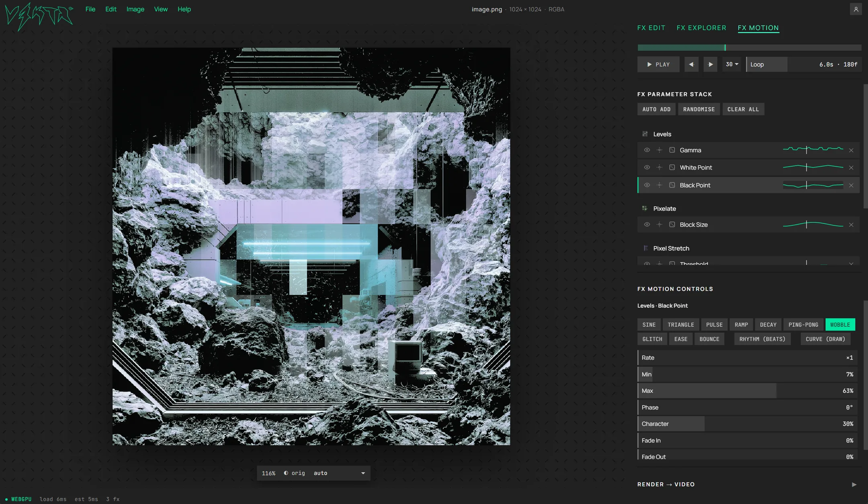The image size is (868, 504).
Task: Open the File menu
Action: 90,9
